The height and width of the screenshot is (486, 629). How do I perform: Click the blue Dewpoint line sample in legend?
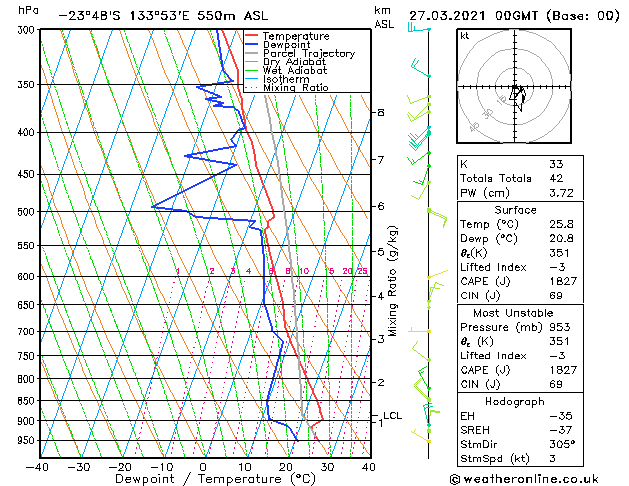click(x=251, y=45)
